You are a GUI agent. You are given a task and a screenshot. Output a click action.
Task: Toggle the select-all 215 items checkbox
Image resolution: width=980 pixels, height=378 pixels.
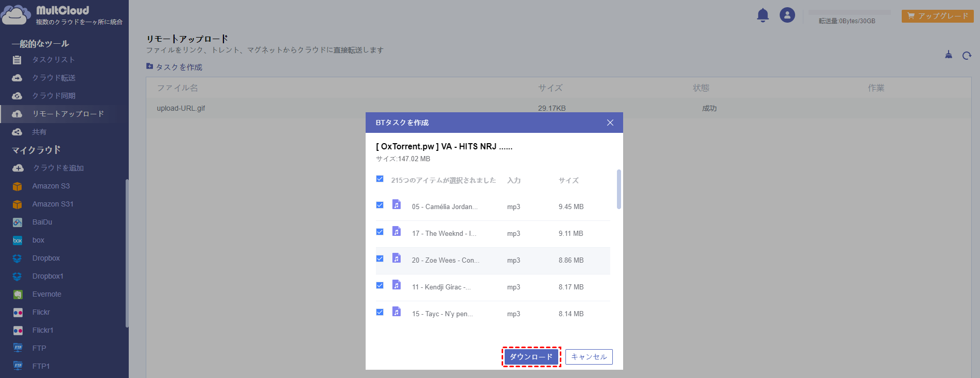380,179
